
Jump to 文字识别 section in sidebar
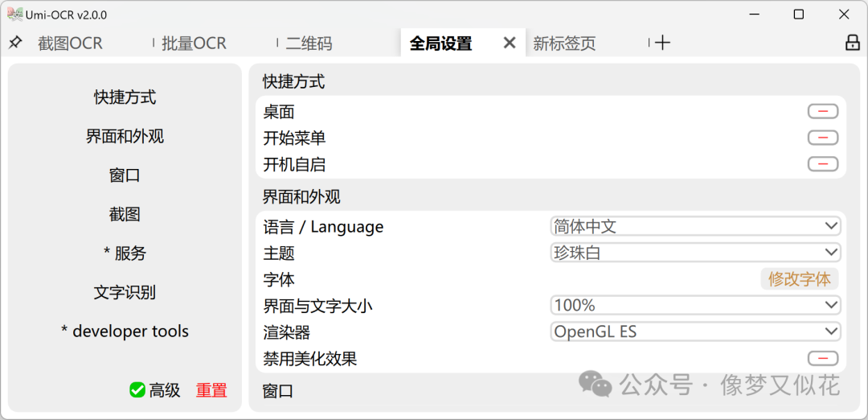tap(125, 292)
